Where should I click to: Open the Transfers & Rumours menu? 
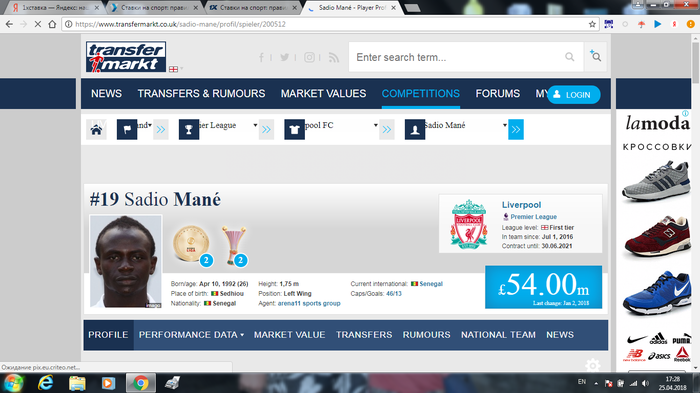[x=201, y=94]
